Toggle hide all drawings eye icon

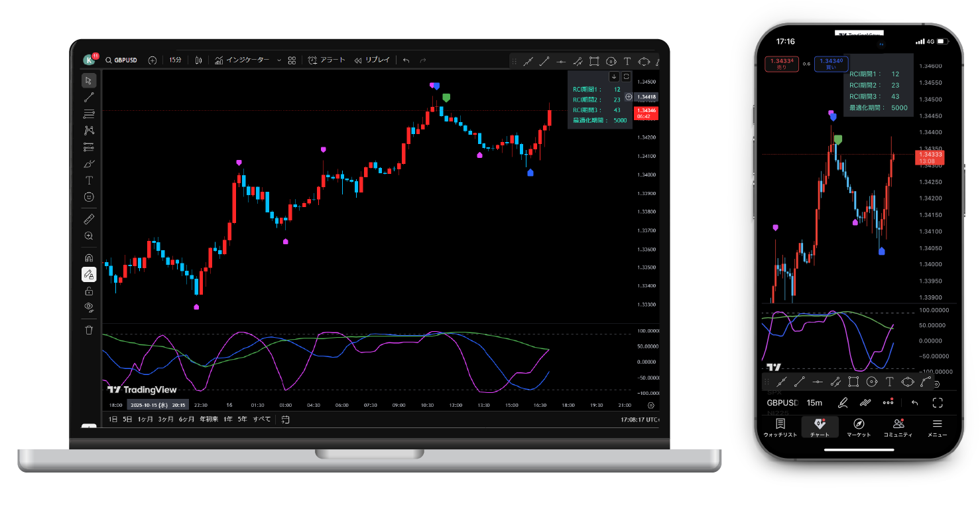89,307
